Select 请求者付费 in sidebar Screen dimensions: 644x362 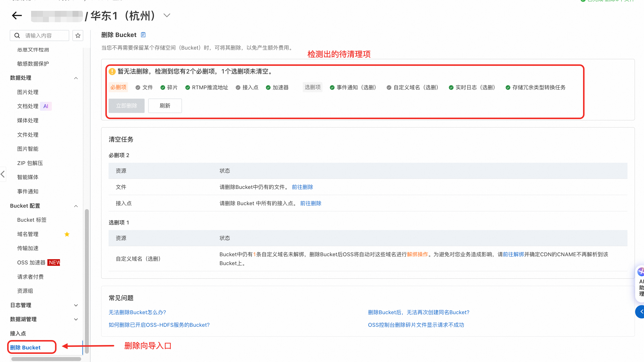30,277
